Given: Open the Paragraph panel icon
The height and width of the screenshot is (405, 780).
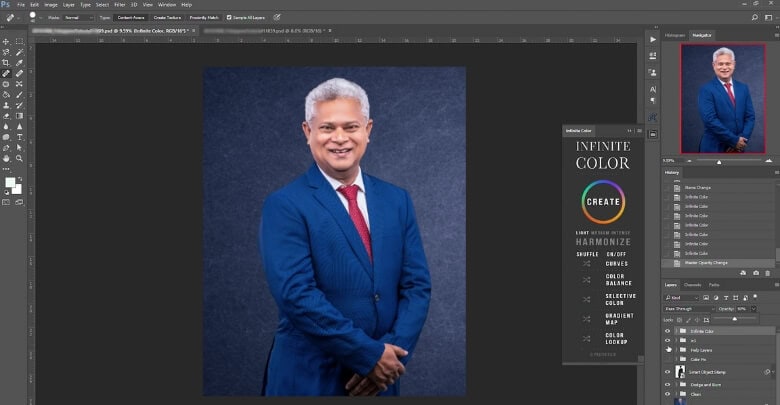Looking at the screenshot, I should [653, 100].
